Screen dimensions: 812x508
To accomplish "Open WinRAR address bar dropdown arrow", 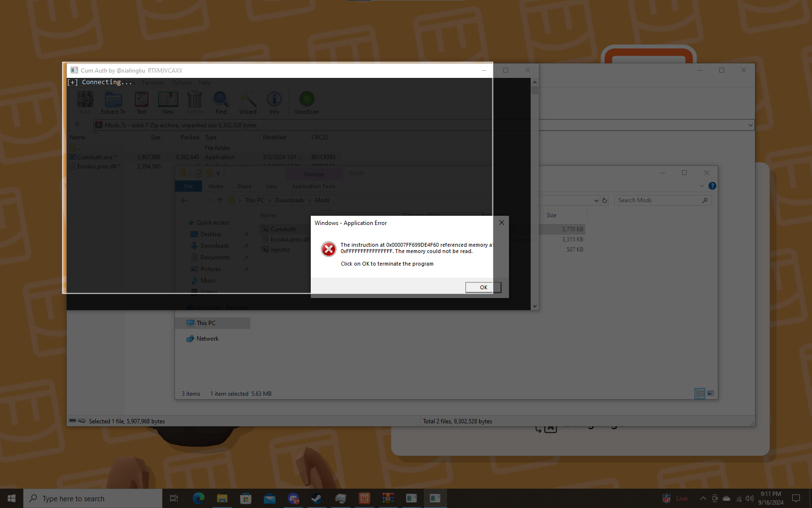I will (x=750, y=125).
